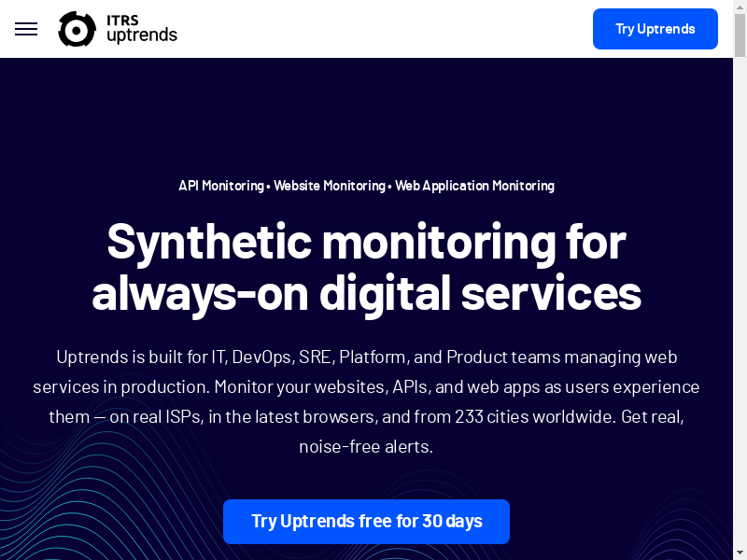
Task: Click the circular Uptrends logo icon
Action: [x=77, y=29]
